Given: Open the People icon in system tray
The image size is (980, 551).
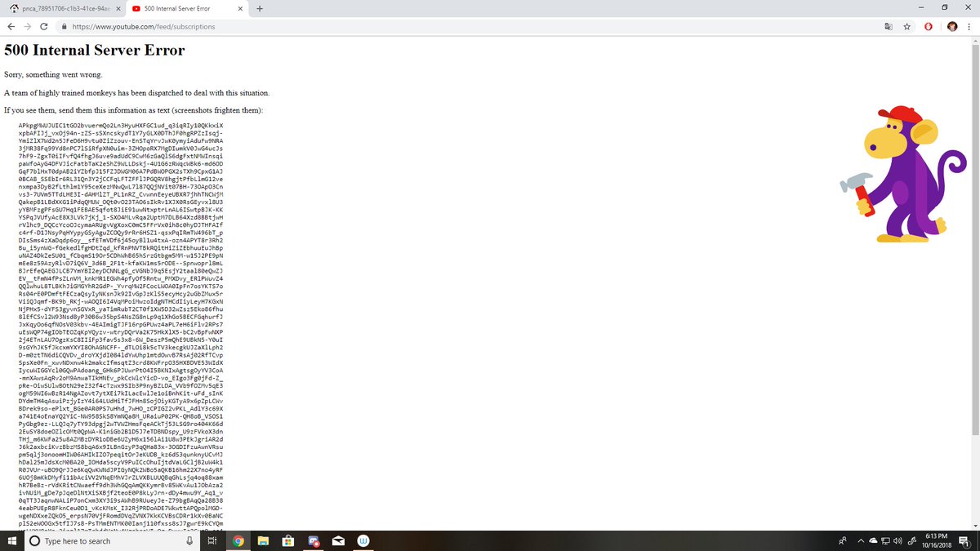Looking at the screenshot, I should pos(842,540).
